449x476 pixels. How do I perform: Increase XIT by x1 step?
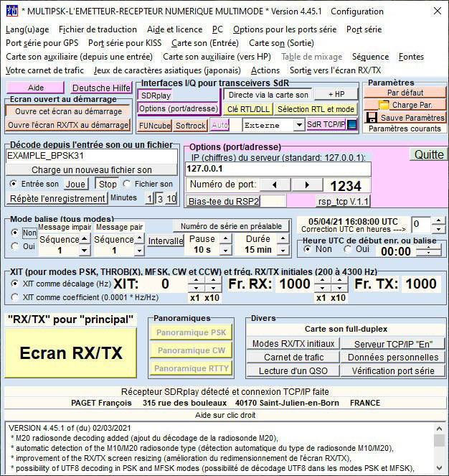point(197,280)
